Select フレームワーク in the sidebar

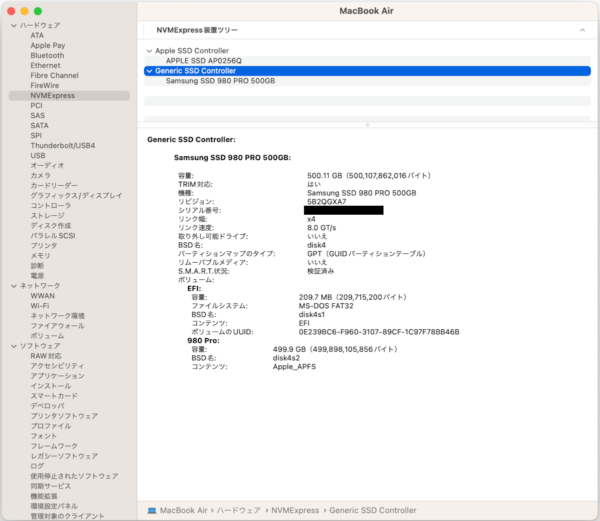pyautogui.click(x=54, y=446)
